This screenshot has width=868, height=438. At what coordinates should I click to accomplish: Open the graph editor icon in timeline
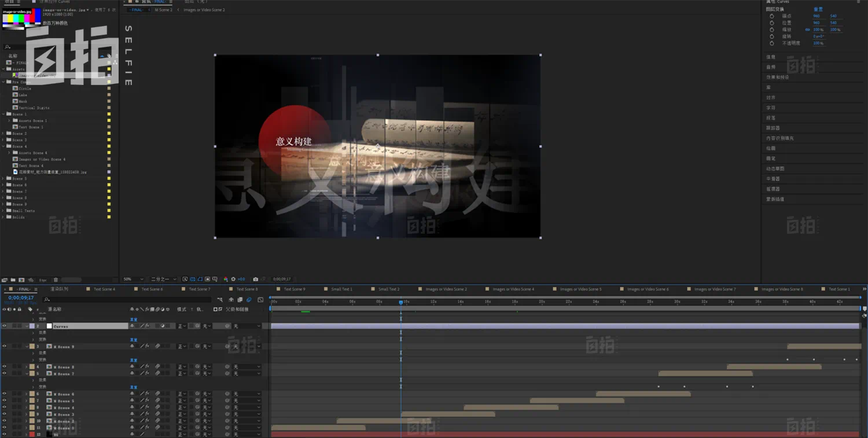pyautogui.click(x=260, y=300)
